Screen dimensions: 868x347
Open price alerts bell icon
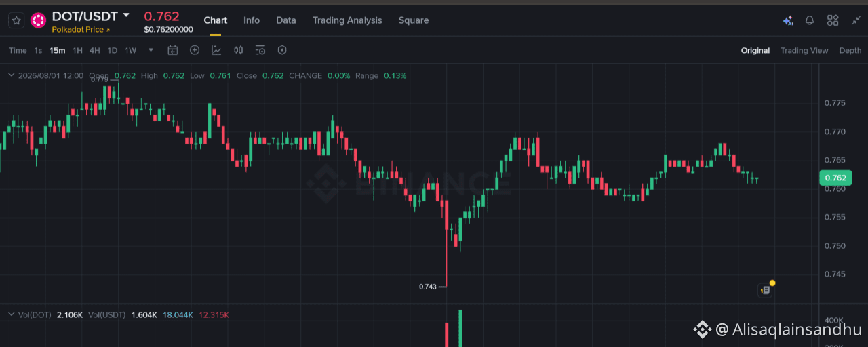[x=810, y=20]
